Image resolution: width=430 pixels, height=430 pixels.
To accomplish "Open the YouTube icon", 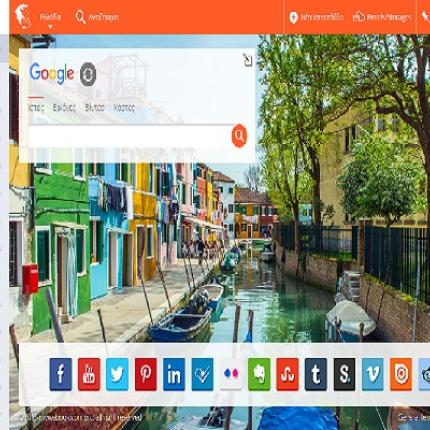I will [x=89, y=374].
